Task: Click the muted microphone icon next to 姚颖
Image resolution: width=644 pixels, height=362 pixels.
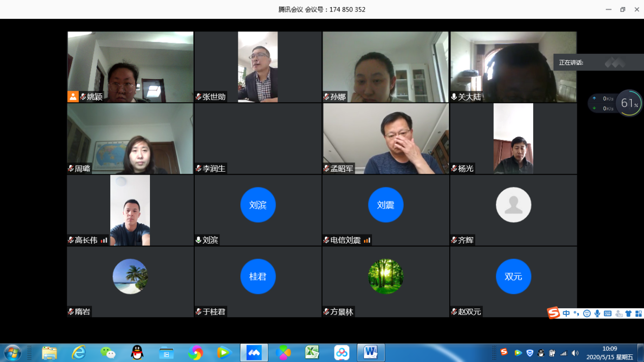Action: (x=83, y=96)
